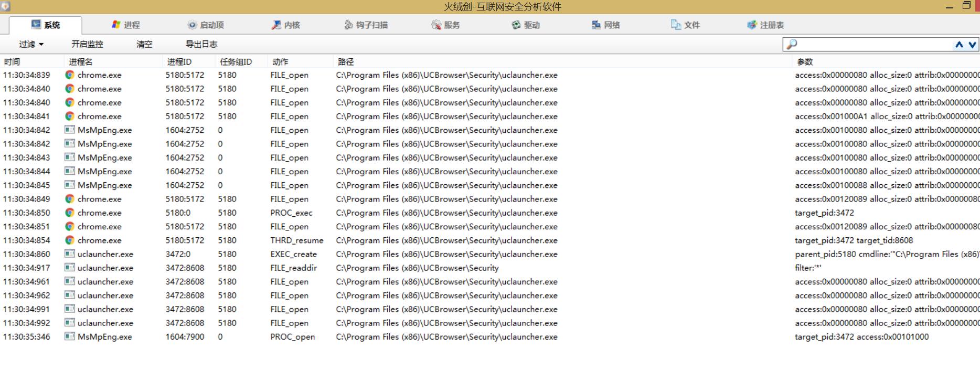The width and height of the screenshot is (980, 369).
Task: Click 清空 to clear the log
Action: point(144,44)
